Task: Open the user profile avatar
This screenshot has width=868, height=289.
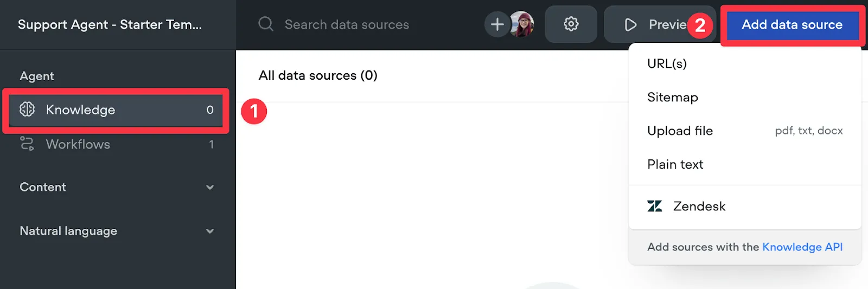Action: pos(522,24)
